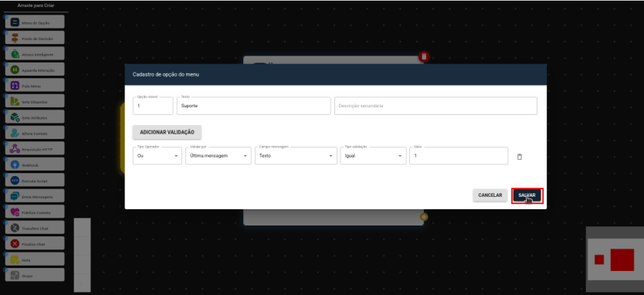Select the Pula Menu block
This screenshot has width=644, height=295.
[x=35, y=86]
